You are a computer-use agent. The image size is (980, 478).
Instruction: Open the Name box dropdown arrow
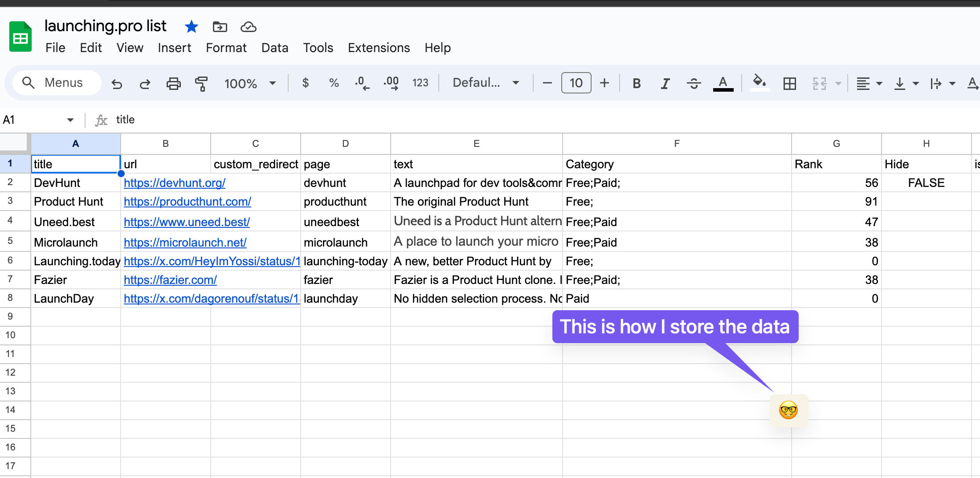(70, 120)
